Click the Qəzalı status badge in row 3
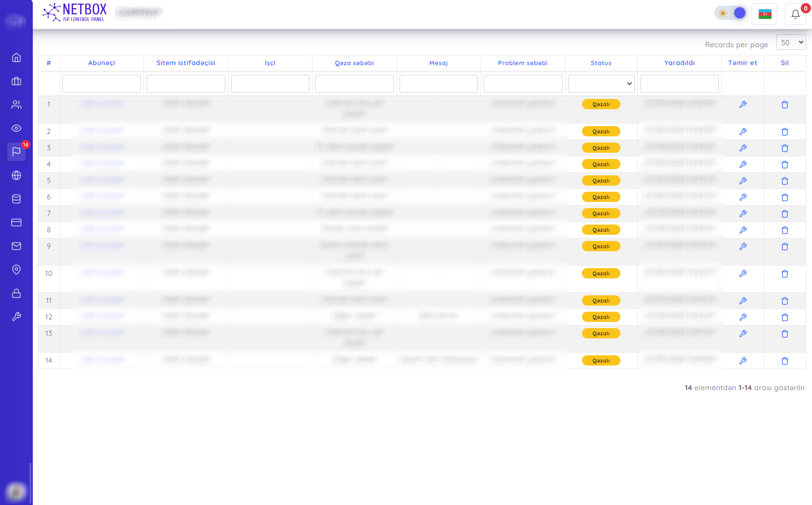The width and height of the screenshot is (812, 505). click(601, 148)
